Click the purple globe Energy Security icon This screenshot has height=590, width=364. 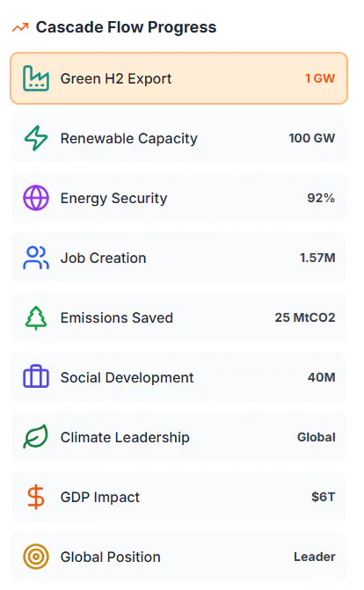[36, 198]
